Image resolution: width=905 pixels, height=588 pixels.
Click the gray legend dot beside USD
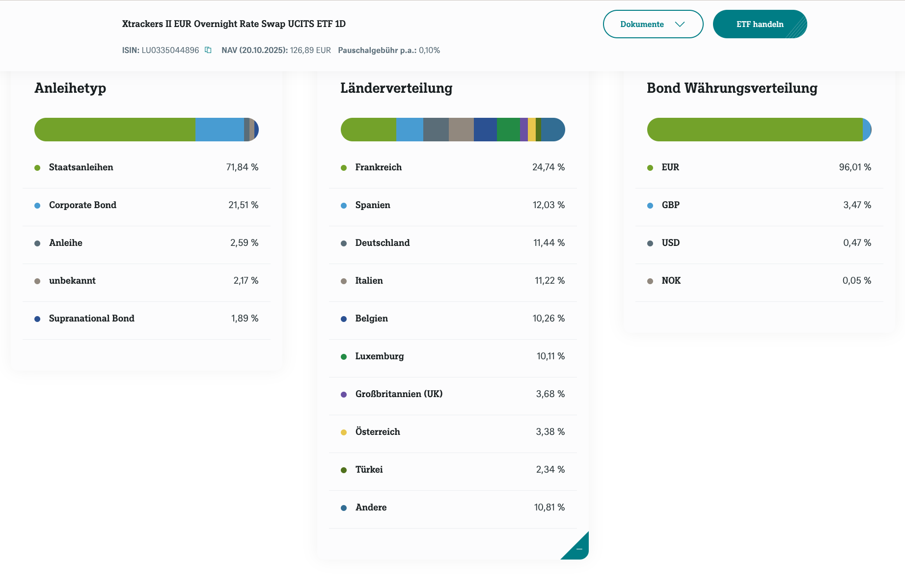coord(650,243)
